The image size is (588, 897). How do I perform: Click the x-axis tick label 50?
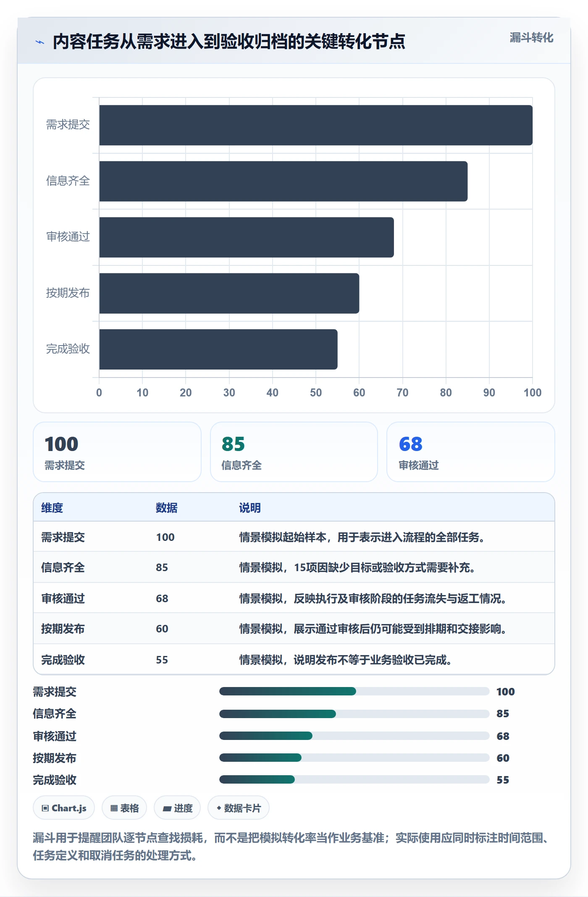[316, 393]
